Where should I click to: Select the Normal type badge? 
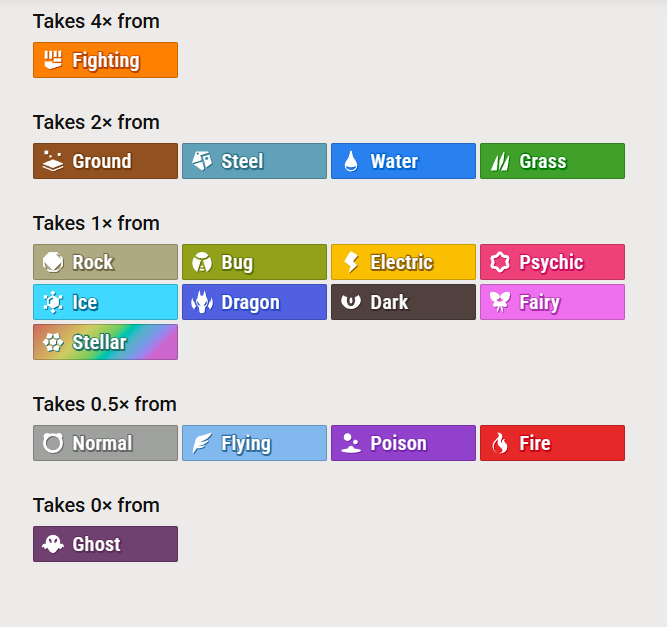[105, 443]
